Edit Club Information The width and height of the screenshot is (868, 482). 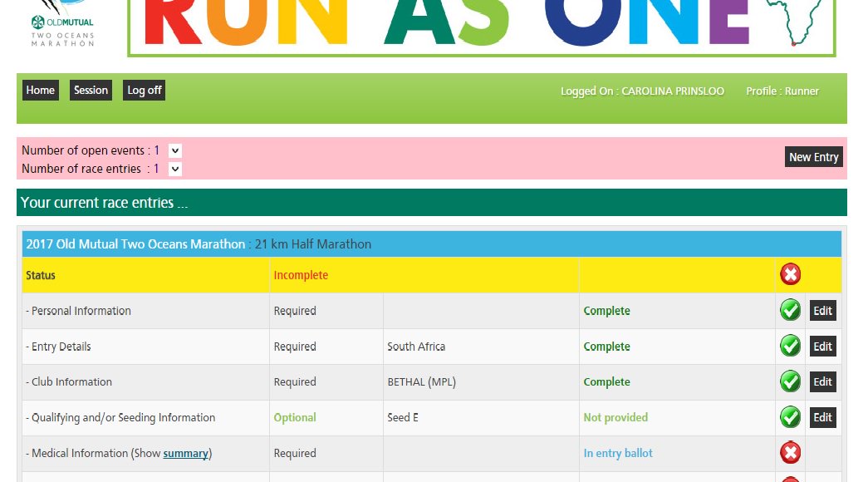click(x=822, y=381)
